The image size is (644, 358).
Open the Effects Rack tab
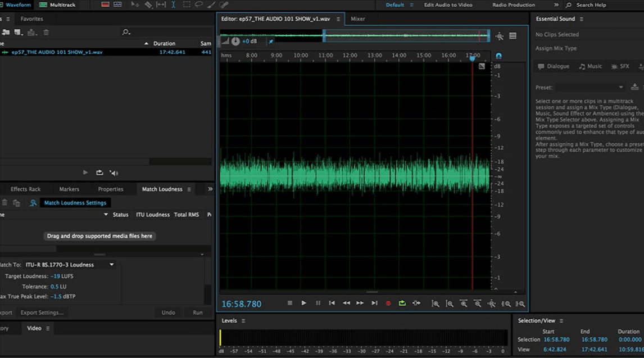pos(26,189)
